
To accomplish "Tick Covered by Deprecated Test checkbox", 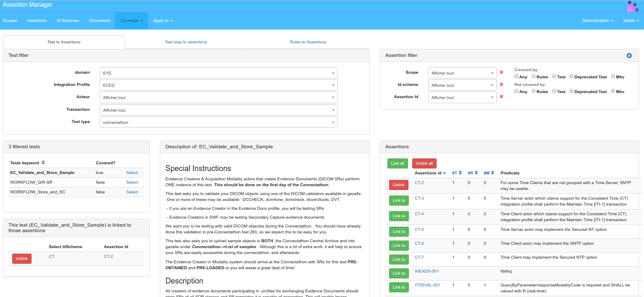I will [572, 77].
